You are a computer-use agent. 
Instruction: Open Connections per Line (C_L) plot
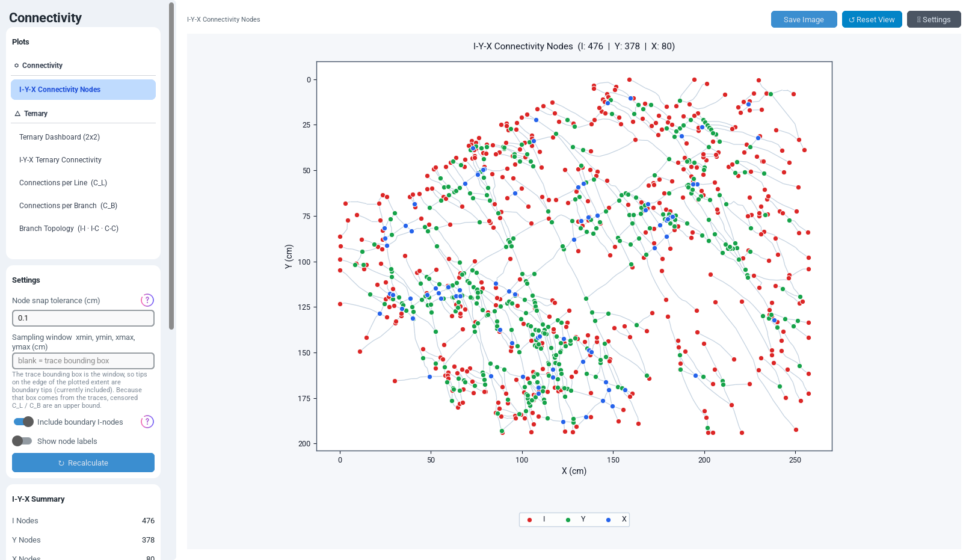(83, 183)
